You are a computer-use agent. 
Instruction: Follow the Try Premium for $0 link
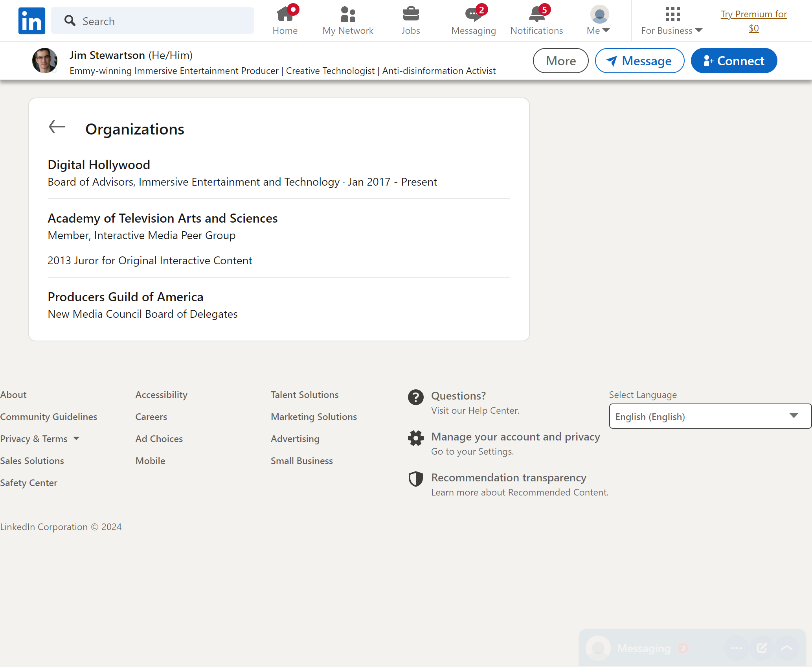(x=753, y=21)
